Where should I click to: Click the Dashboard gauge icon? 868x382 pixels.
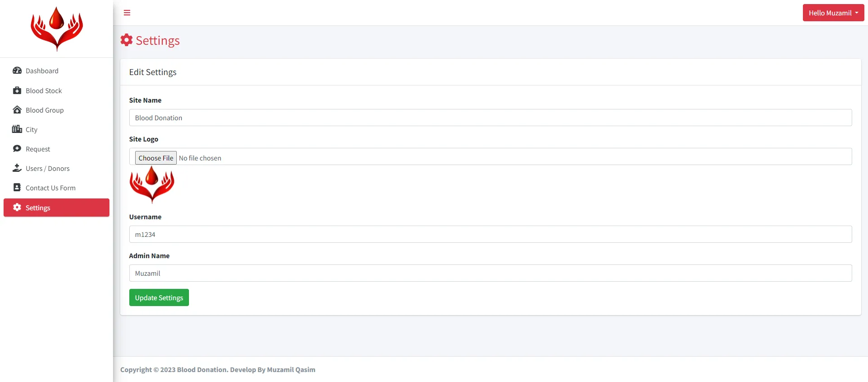(x=17, y=71)
